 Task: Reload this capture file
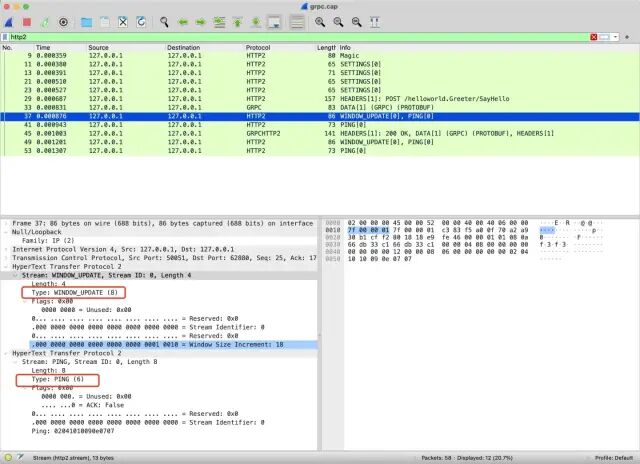tap(141, 22)
